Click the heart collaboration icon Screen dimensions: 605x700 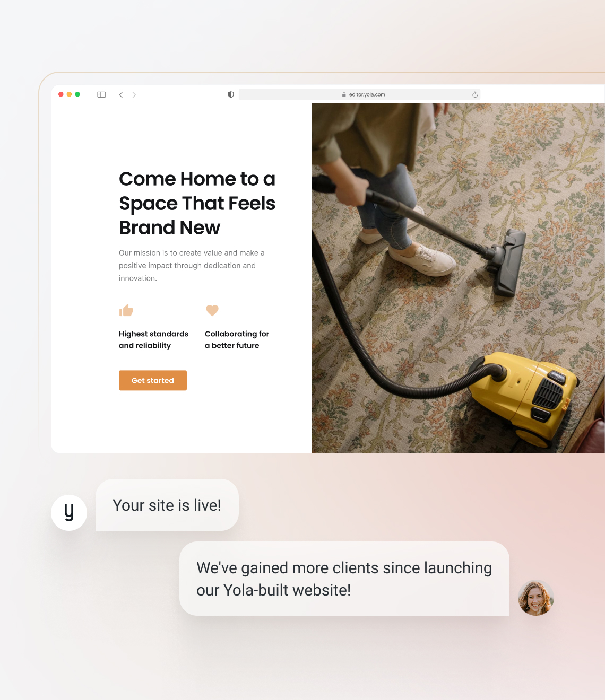[x=212, y=310]
